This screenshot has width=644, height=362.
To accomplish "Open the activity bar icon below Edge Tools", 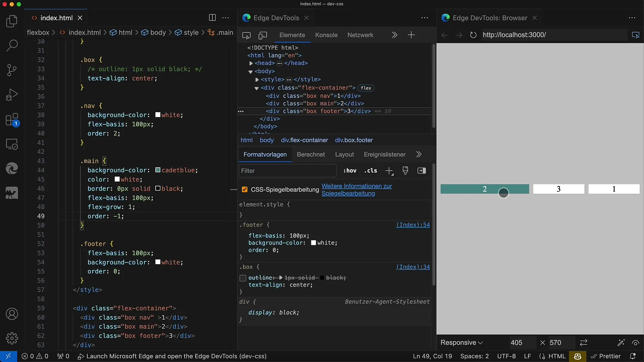I will tap(12, 193).
